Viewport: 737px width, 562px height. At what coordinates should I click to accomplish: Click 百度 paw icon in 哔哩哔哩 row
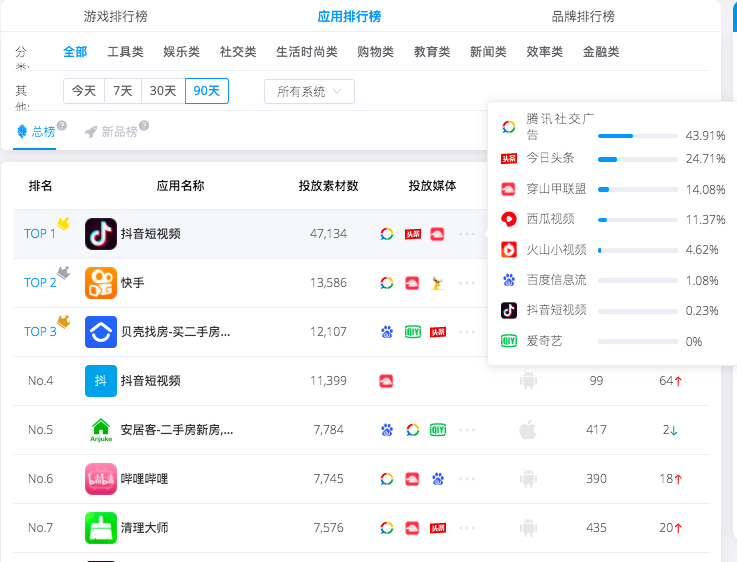click(x=438, y=479)
